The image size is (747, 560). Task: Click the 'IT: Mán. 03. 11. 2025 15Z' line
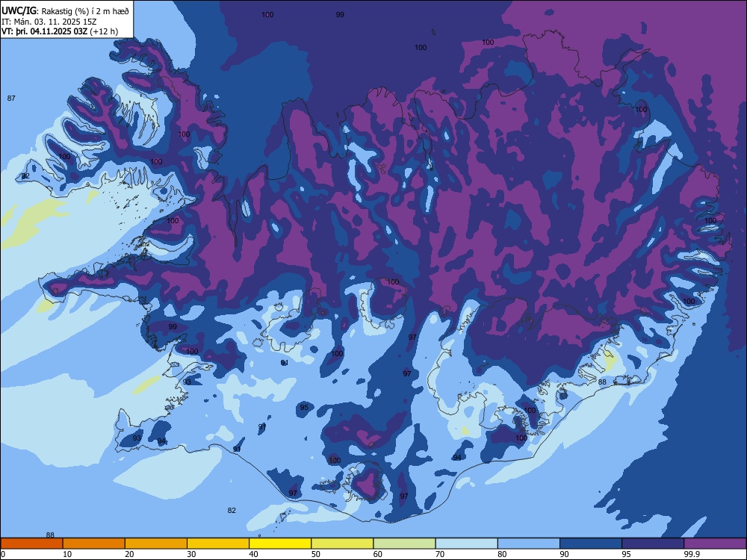pos(49,22)
